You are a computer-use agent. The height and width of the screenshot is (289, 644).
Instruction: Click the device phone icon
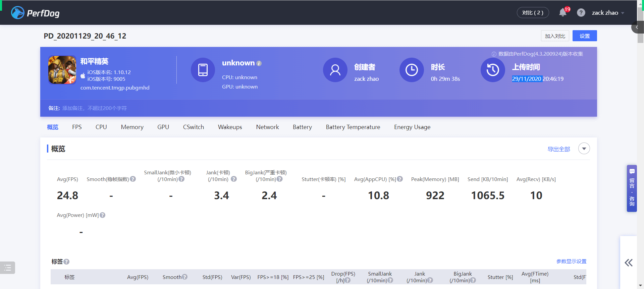pyautogui.click(x=203, y=70)
